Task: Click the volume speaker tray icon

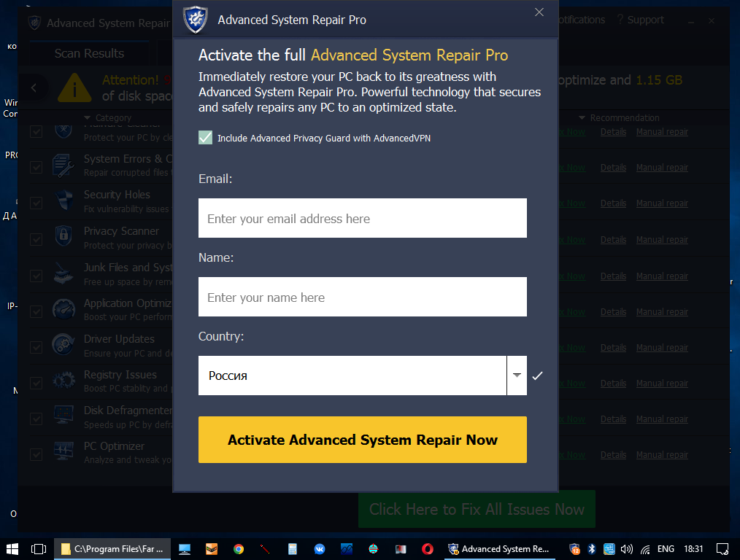Action: 626,548
